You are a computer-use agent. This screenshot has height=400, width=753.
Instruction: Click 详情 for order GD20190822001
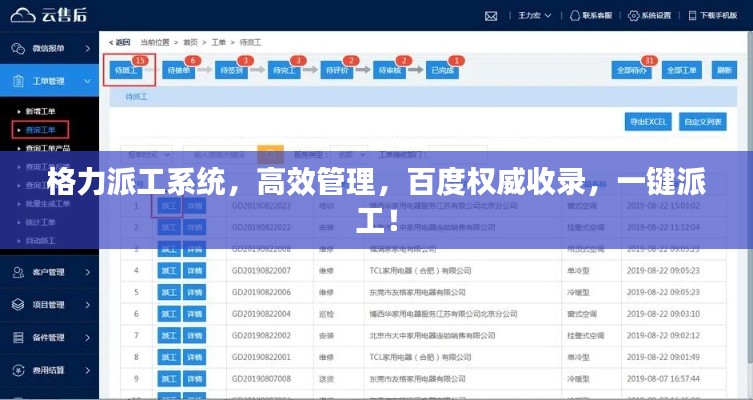[194, 357]
